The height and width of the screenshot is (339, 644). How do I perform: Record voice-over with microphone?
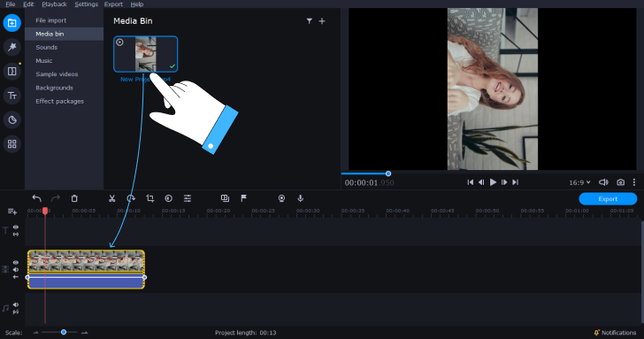tap(300, 198)
